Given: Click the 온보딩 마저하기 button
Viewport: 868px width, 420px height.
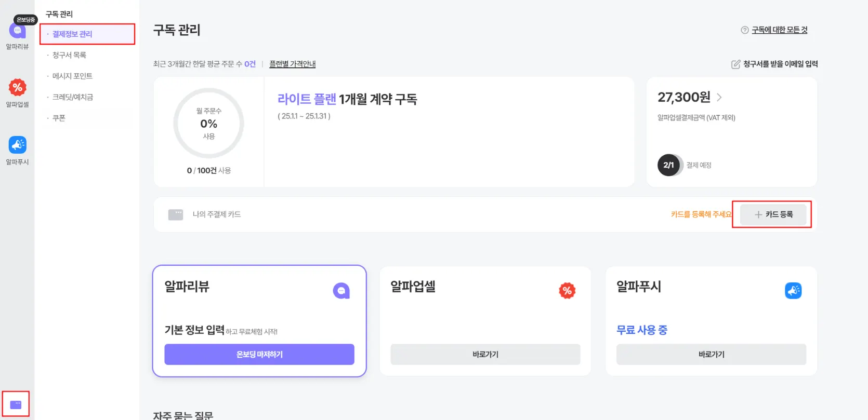Looking at the screenshot, I should click(x=259, y=355).
